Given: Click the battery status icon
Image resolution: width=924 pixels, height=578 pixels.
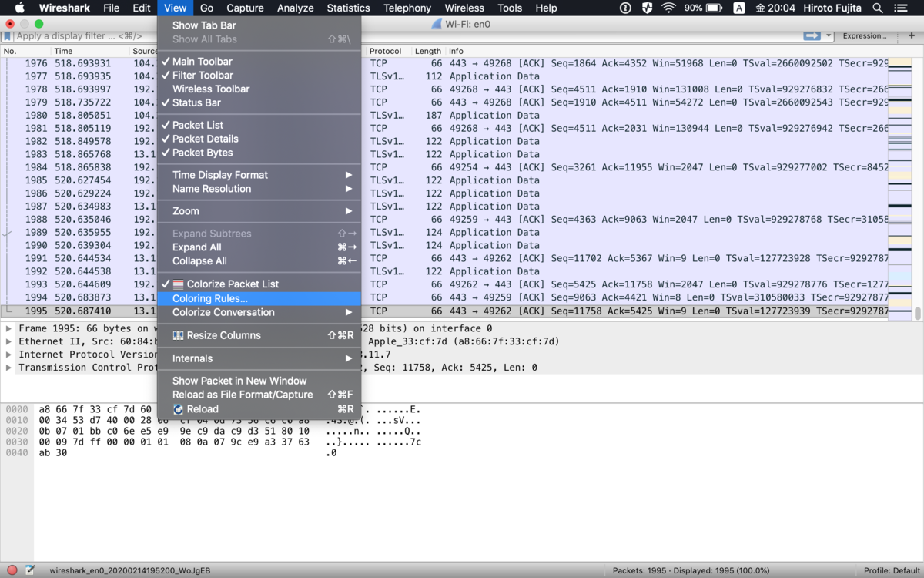Looking at the screenshot, I should coord(716,8).
